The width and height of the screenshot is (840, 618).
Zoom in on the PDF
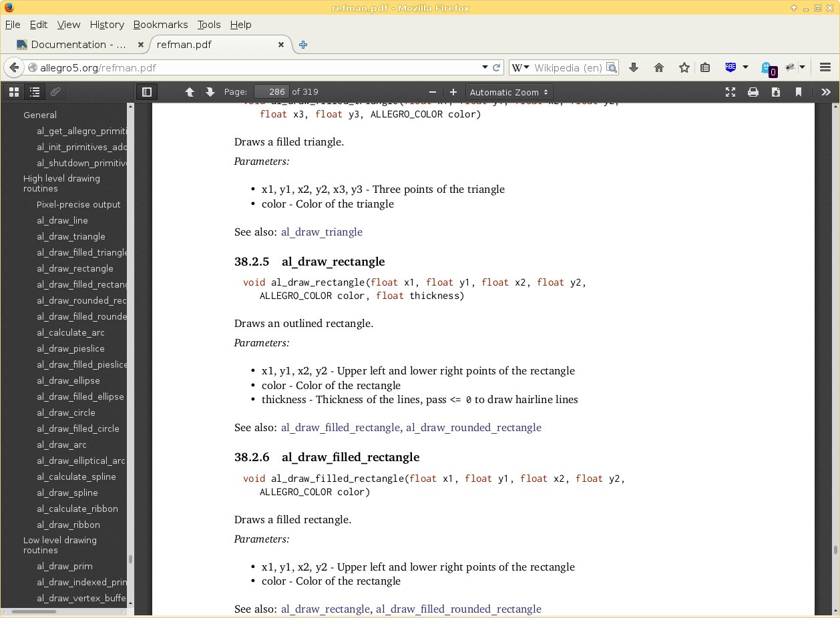tap(453, 92)
